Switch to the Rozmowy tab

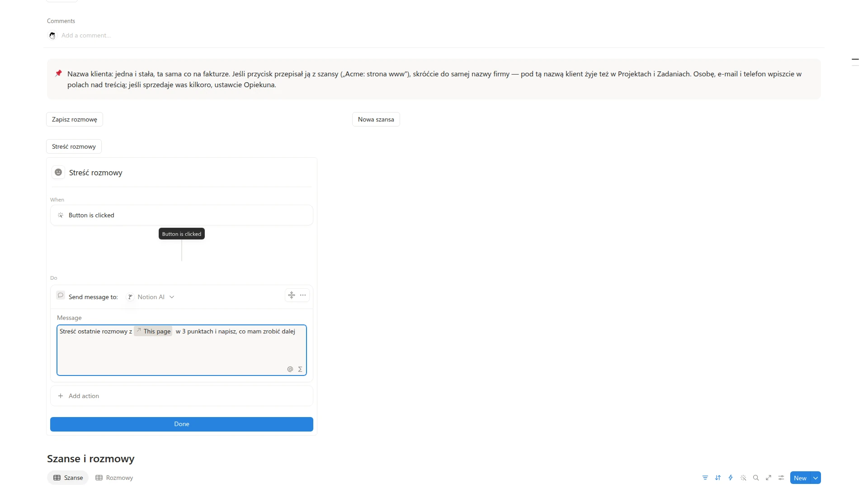[x=114, y=478]
